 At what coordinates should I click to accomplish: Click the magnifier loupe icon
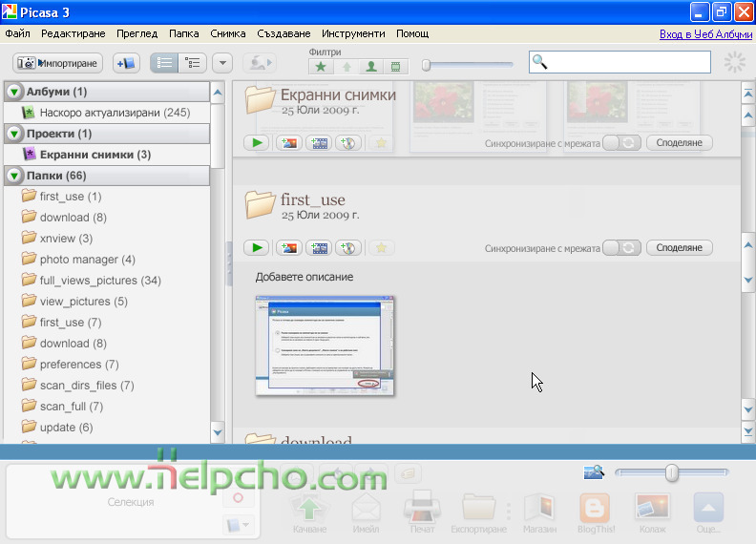click(x=594, y=472)
